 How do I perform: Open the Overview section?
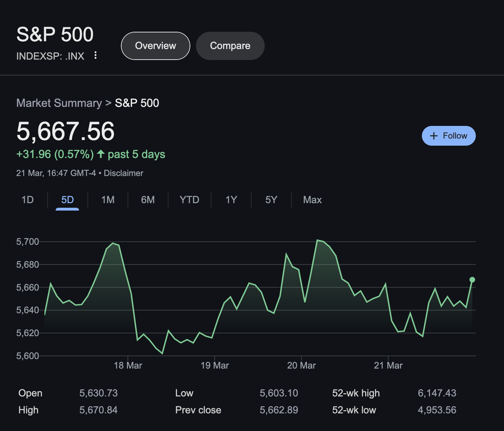click(155, 45)
